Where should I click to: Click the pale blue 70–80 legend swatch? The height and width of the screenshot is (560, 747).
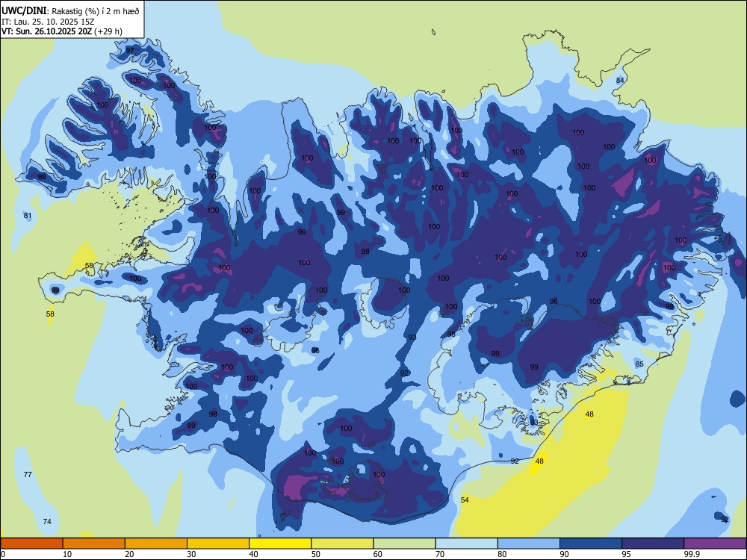466,544
